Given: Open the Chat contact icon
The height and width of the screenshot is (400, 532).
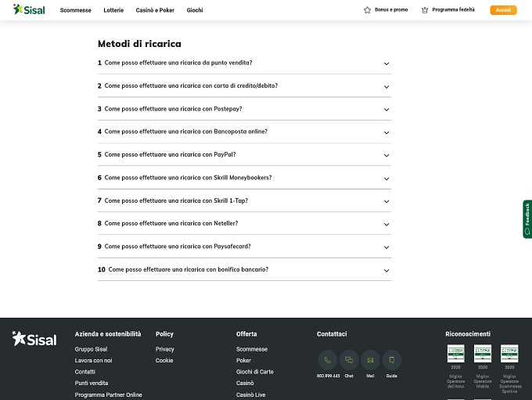Looking at the screenshot, I should coord(349,360).
